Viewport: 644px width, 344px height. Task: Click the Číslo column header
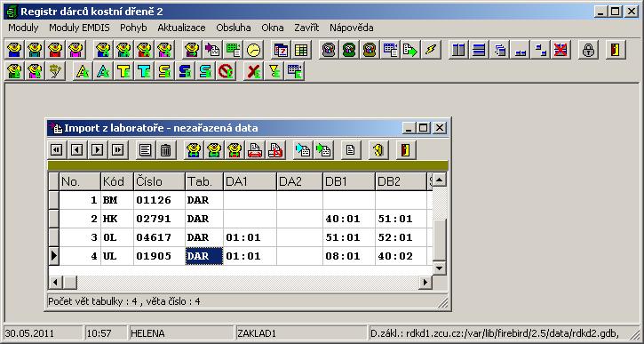coord(159,181)
